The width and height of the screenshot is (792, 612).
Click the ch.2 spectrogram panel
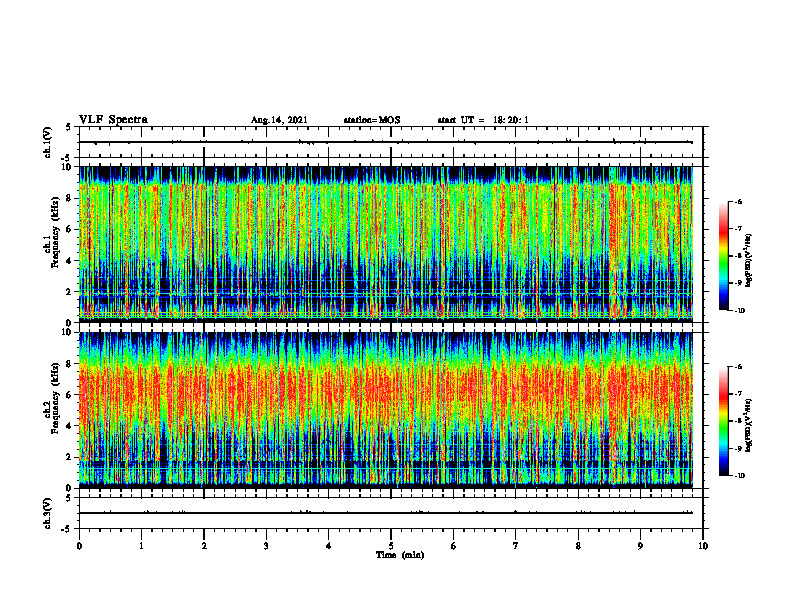pyautogui.click(x=386, y=410)
